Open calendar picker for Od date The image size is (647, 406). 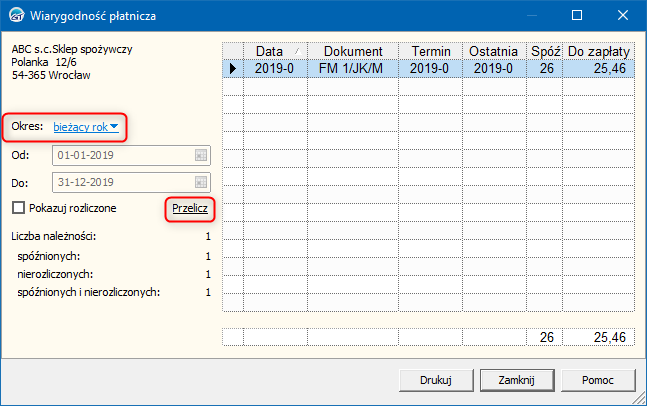coord(201,155)
